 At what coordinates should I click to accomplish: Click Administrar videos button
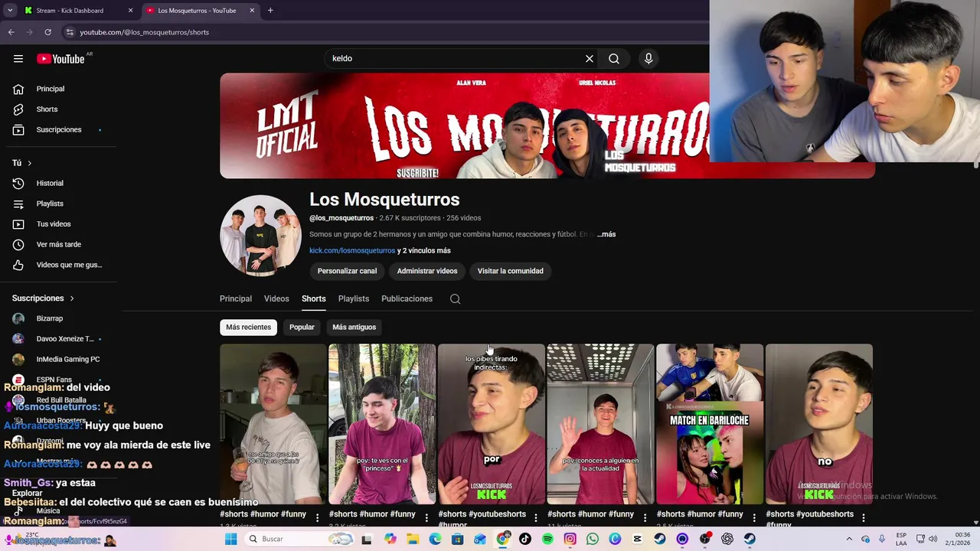coord(427,271)
